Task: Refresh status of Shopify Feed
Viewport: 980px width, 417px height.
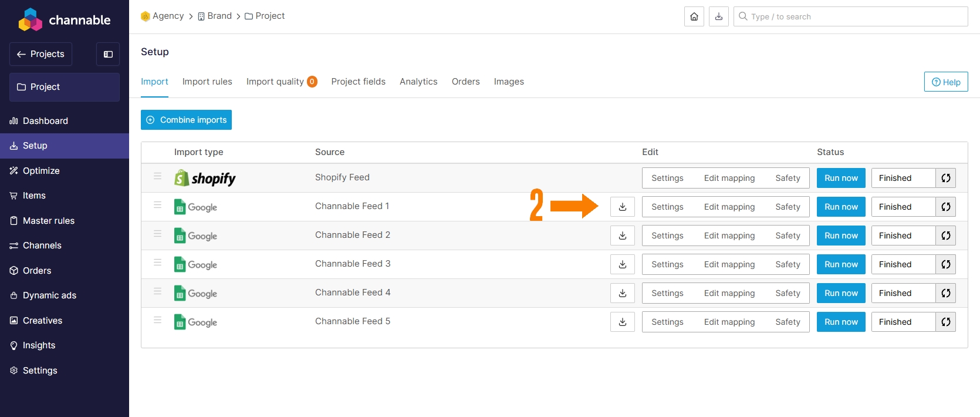Action: click(946, 178)
